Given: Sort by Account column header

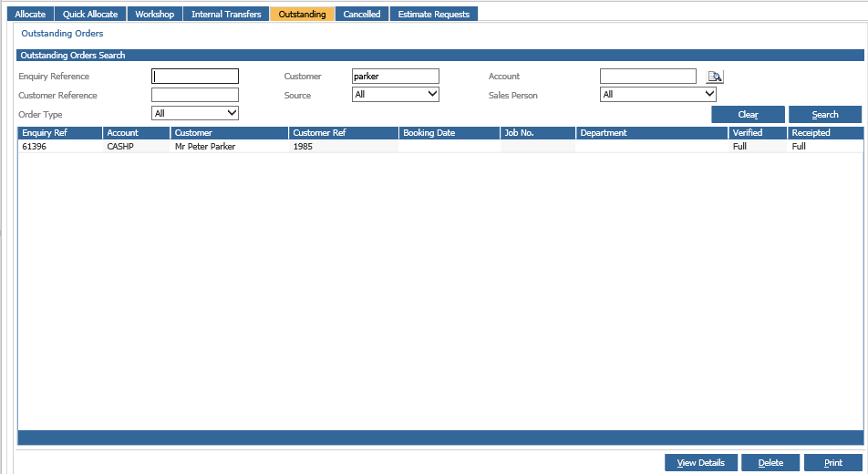Looking at the screenshot, I should (136, 133).
